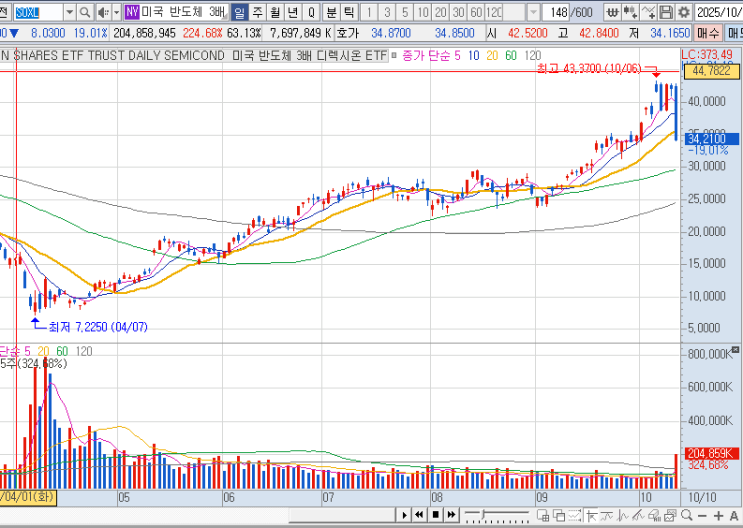Click the overlapping windows icon in bottom toolbar
Screen dimensions: 743x528
click(559, 515)
